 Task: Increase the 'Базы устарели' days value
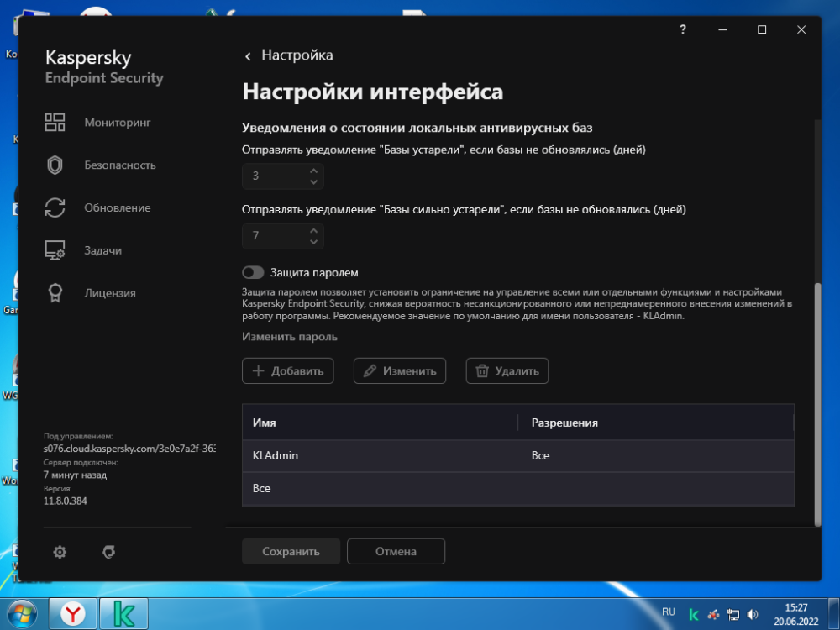point(314,171)
